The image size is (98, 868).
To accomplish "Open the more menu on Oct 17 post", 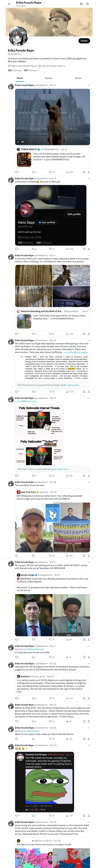I will click(x=89, y=85).
